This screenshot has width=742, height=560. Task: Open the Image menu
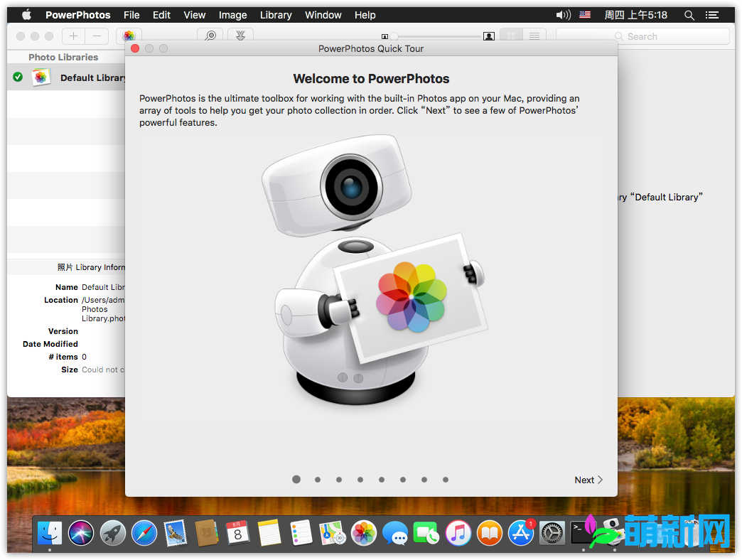tap(232, 15)
